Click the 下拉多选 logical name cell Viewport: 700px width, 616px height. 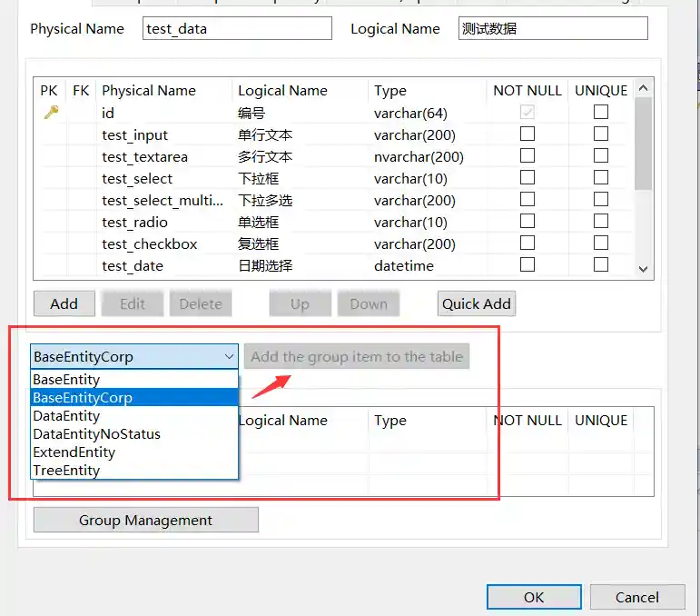point(265,200)
